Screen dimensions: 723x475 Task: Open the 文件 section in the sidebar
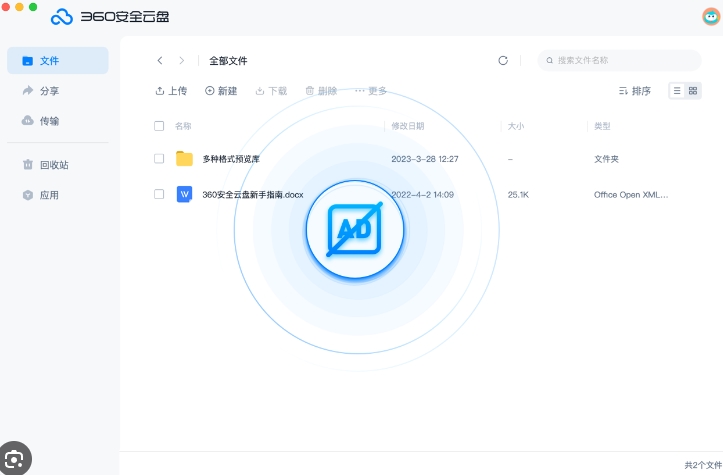[x=58, y=60]
